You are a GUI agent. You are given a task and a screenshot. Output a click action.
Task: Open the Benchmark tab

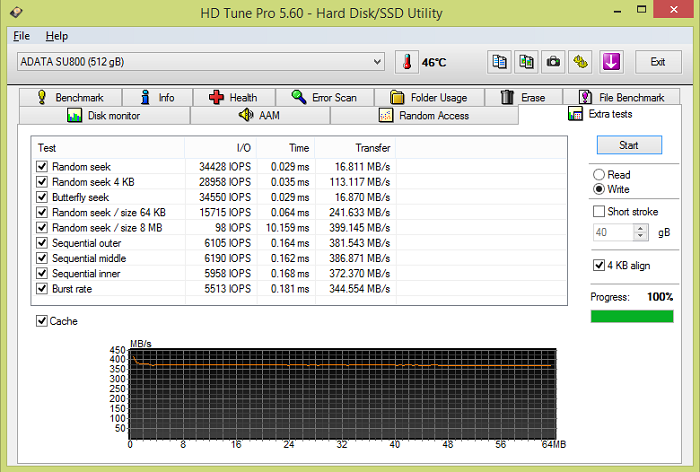pyautogui.click(x=71, y=97)
